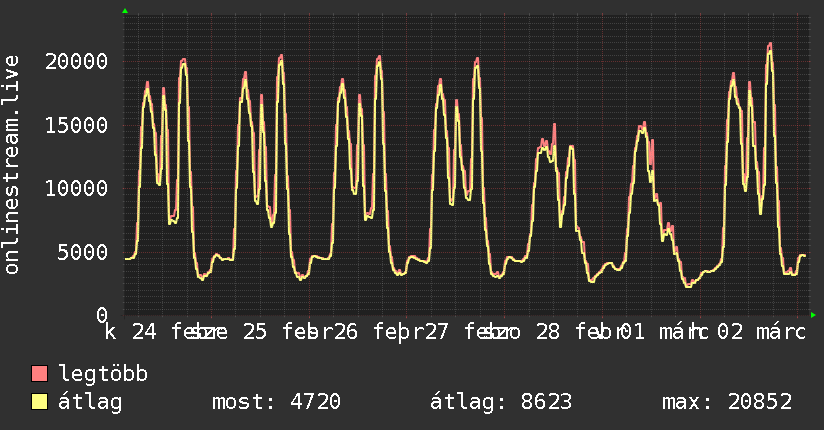Viewport: 824px width, 430px height.
Task: Click the '02 márc' x-axis date label
Action: pyautogui.click(x=761, y=332)
